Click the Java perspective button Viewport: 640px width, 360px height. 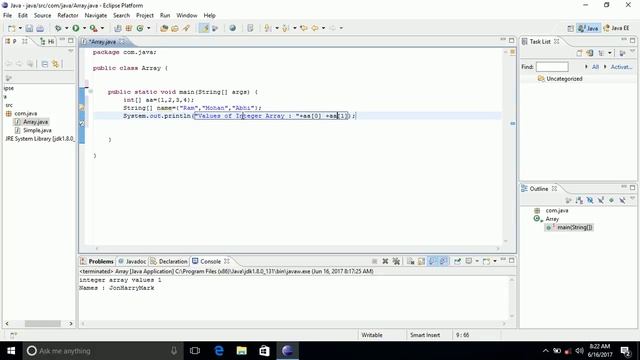[x=588, y=28]
